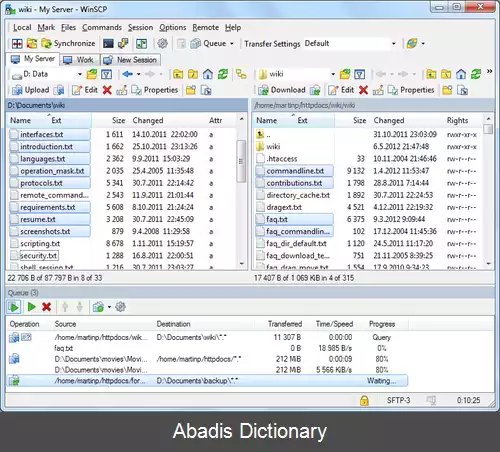Open the Help menu
Viewport: 500px width, 452px height.
click(233, 27)
